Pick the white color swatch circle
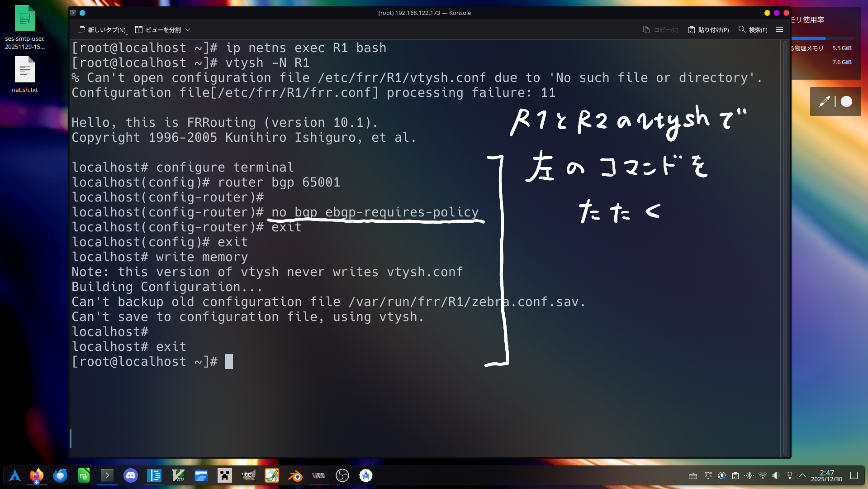The height and width of the screenshot is (489, 868). [846, 101]
